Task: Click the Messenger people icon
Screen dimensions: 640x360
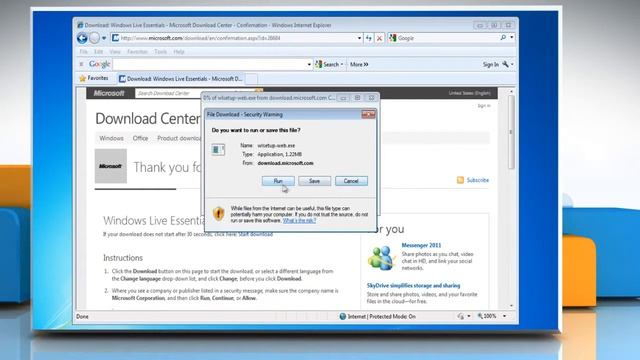Action: (x=381, y=258)
